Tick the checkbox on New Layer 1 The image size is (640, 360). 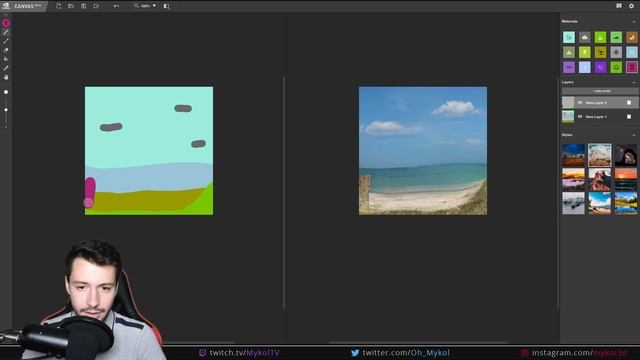(x=629, y=117)
